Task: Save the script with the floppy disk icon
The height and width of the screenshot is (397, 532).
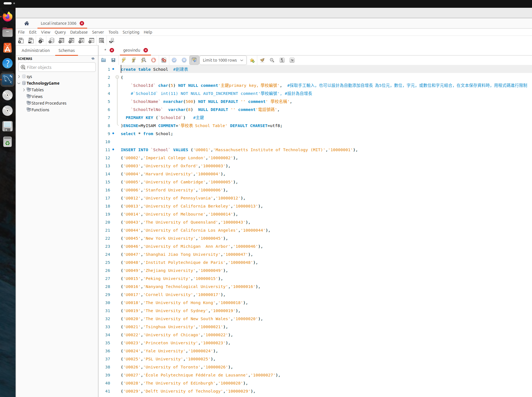Action: click(x=113, y=60)
